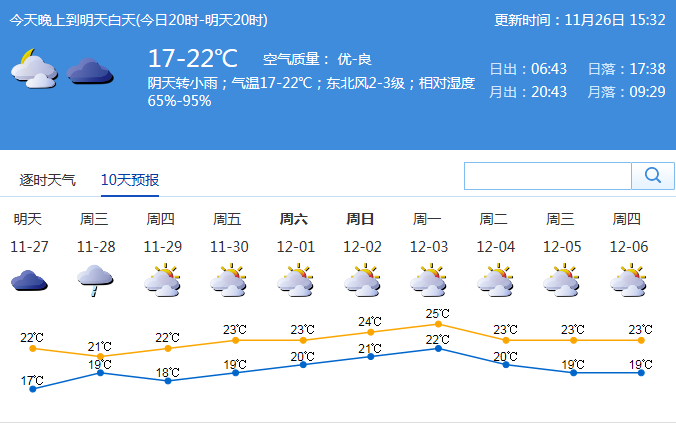Screen dimensions: 676x423
Task: Click the 11-29 partly cloudy icon
Action: click(x=162, y=281)
